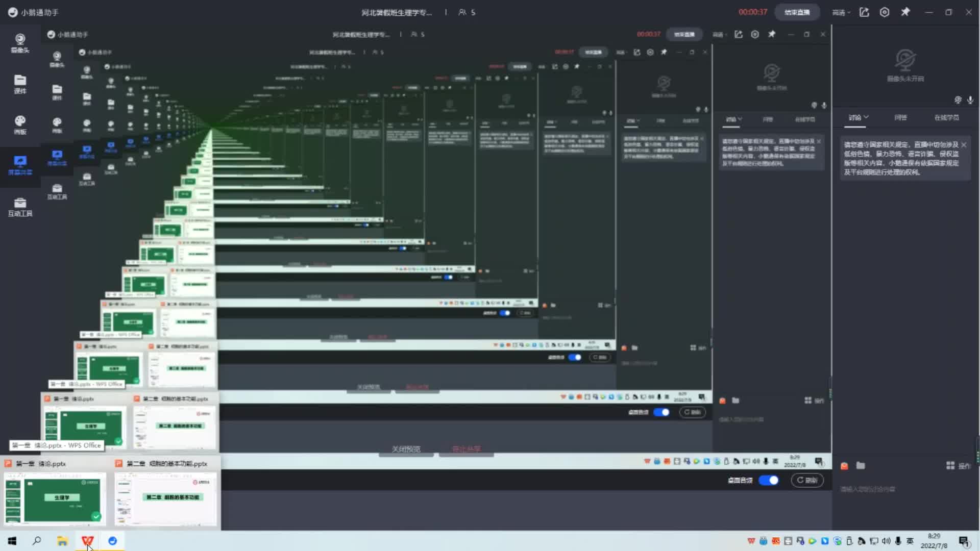Screen dimensions: 980x551
Task: Open the 互动工具 interactive tools panel
Action: pyautogui.click(x=20, y=207)
